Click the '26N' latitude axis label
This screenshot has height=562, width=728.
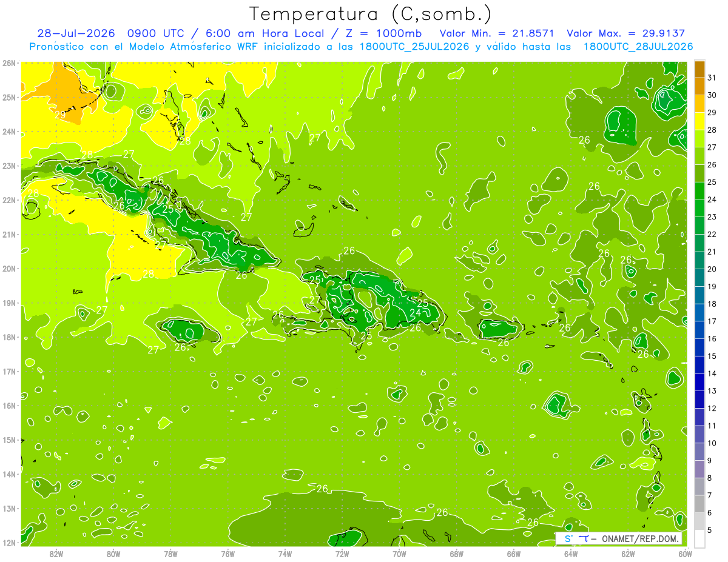(8, 63)
